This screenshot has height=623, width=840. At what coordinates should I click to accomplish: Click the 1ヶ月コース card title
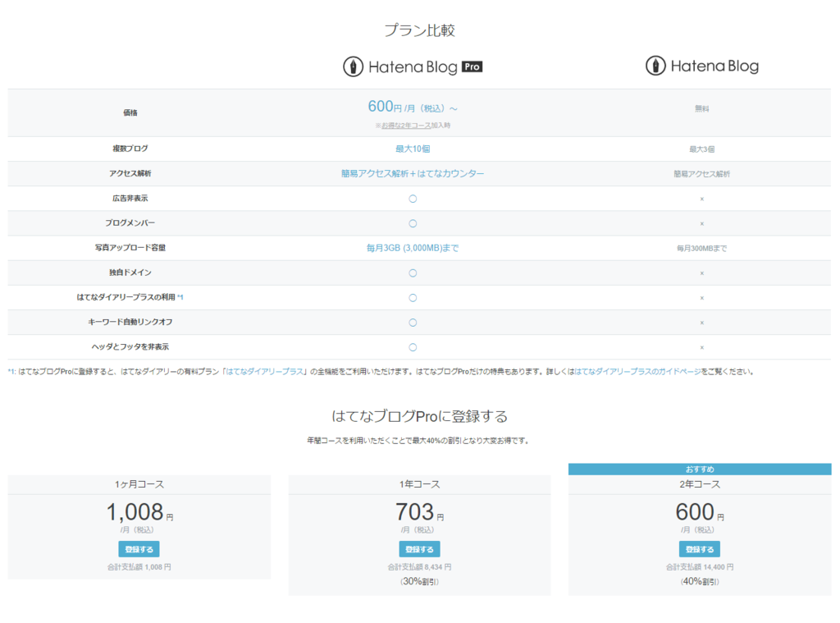[139, 484]
